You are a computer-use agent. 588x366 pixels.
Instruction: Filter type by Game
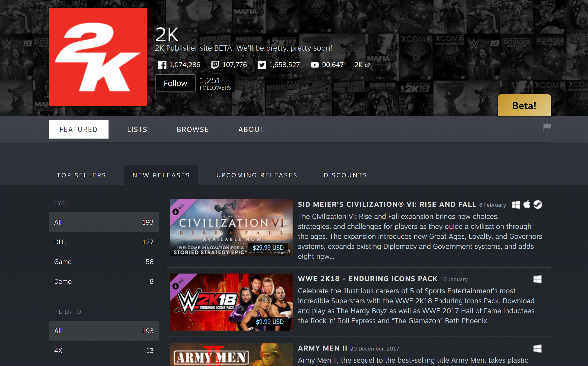point(104,262)
